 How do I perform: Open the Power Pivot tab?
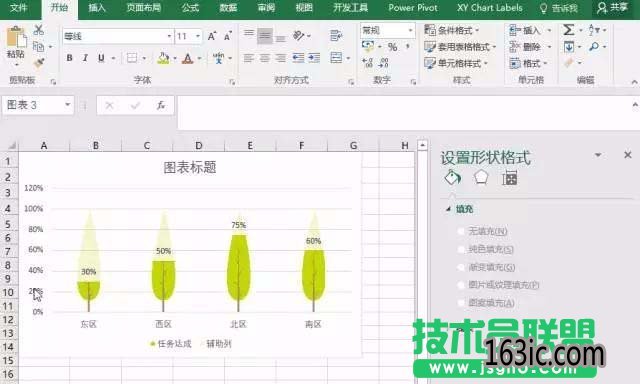click(x=413, y=8)
